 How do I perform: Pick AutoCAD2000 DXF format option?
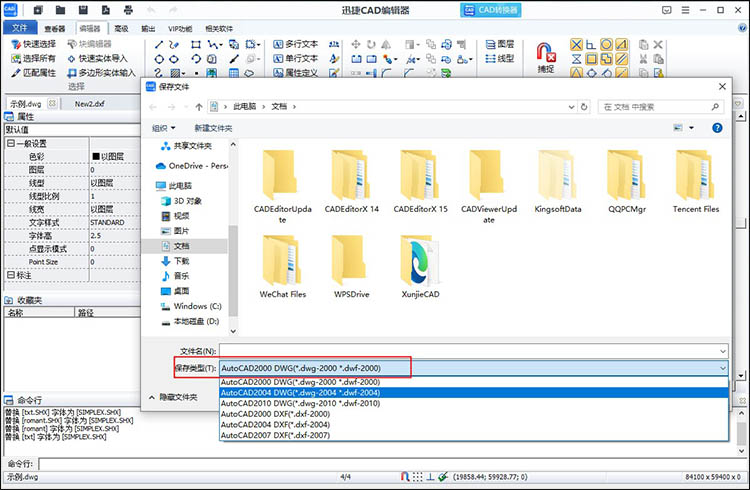coord(474,414)
